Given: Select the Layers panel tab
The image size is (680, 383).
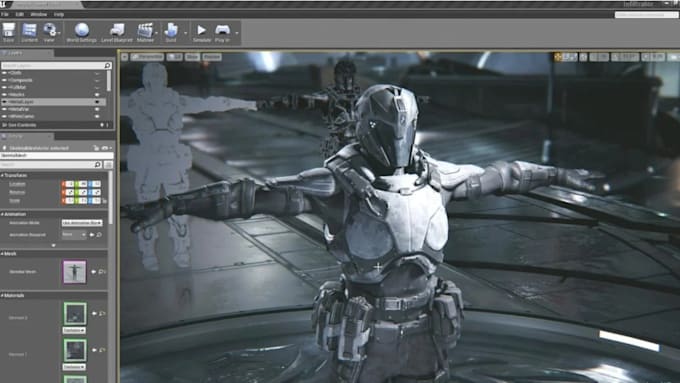Looking at the screenshot, I should pyautogui.click(x=26, y=53).
